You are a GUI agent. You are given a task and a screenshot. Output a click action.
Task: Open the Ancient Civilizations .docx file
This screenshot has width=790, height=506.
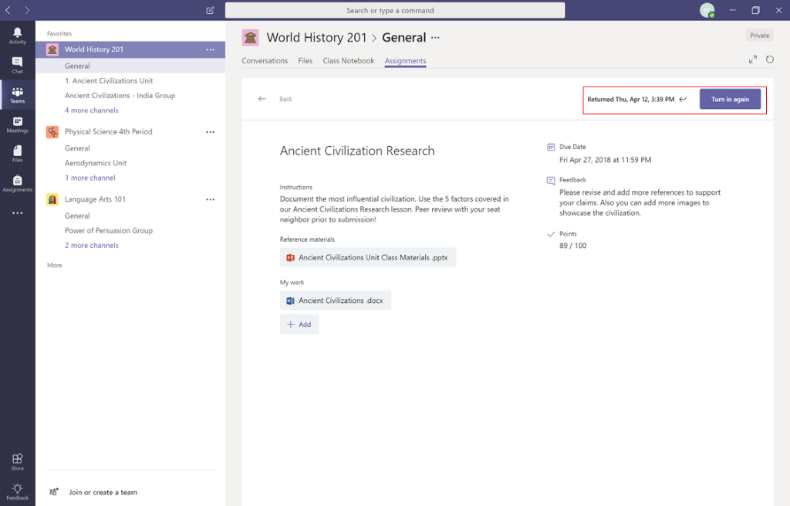(x=335, y=300)
